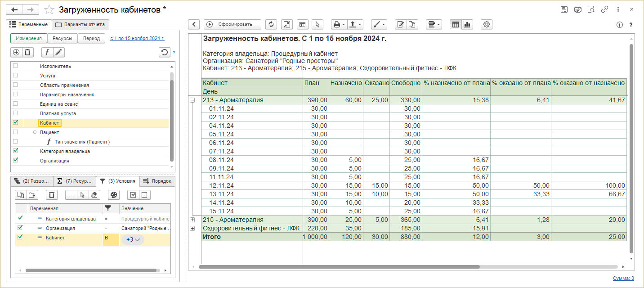Select the Ресурсы section button
Screen dimensions: 644x288
pos(63,39)
